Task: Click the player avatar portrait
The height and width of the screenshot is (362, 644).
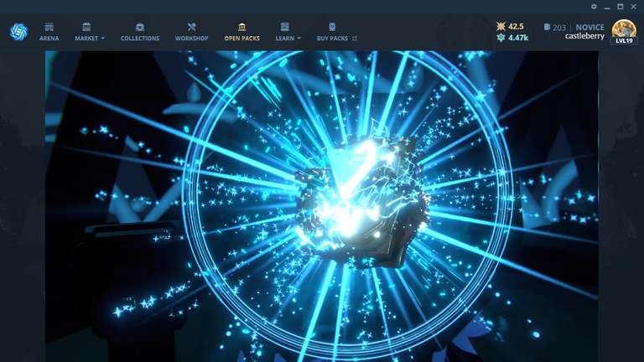Action: click(624, 28)
